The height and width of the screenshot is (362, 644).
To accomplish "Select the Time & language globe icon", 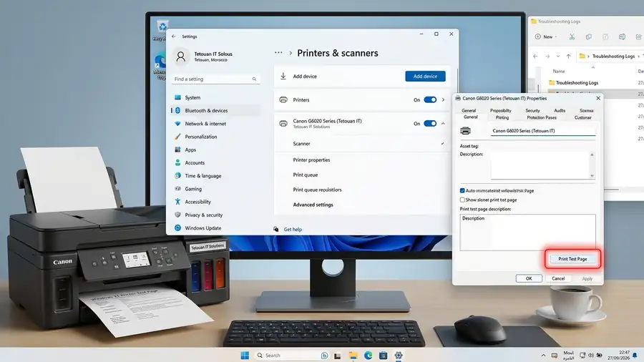I will [177, 176].
